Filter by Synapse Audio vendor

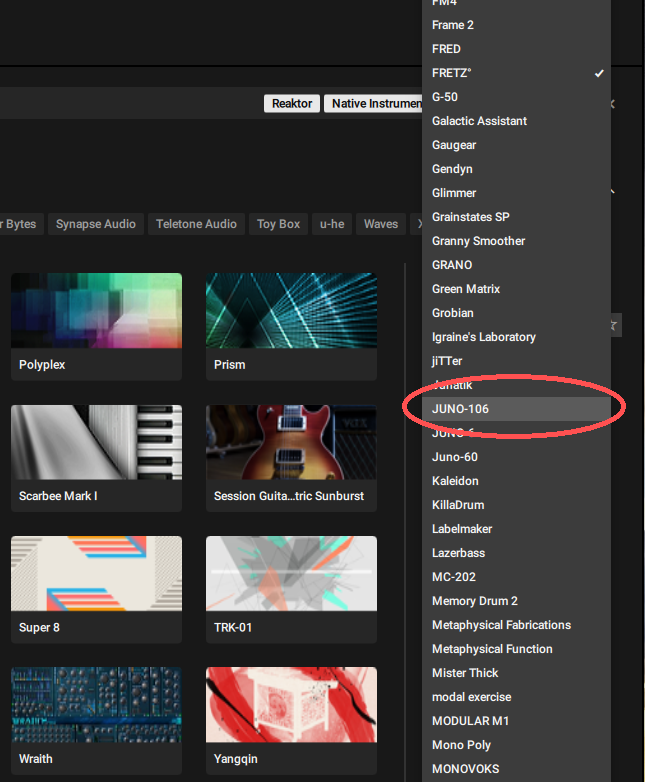pos(96,224)
